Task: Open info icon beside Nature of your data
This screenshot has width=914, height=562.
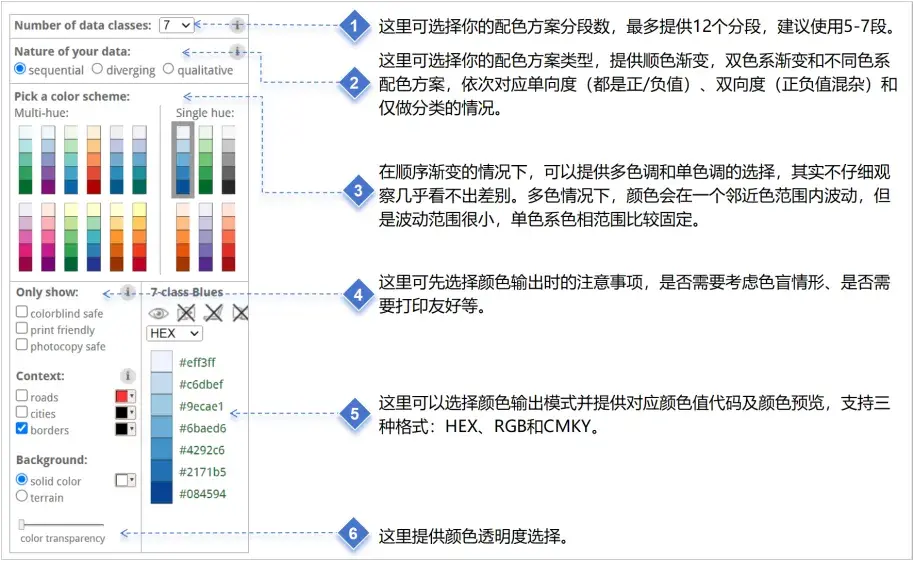Action: [x=237, y=52]
